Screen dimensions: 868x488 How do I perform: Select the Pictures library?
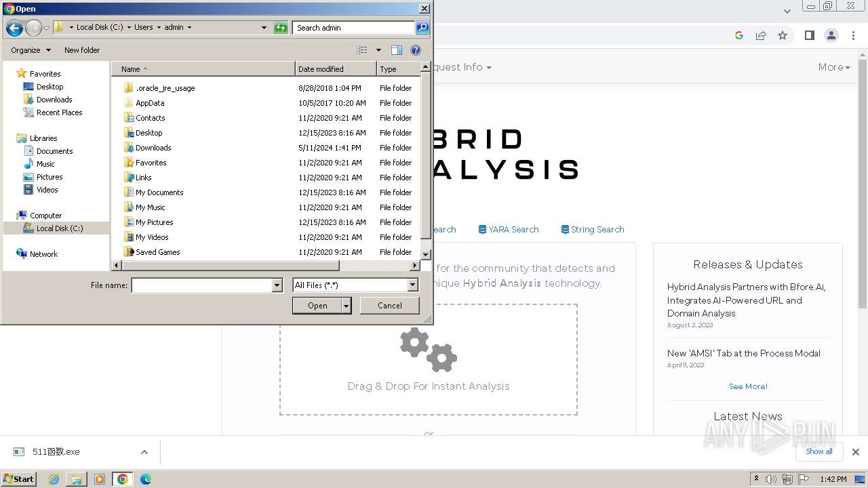click(50, 177)
